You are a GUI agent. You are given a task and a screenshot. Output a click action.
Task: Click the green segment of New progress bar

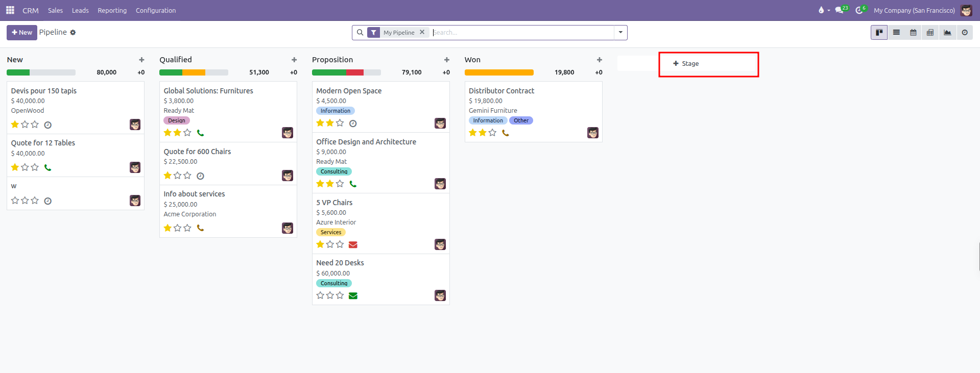18,72
